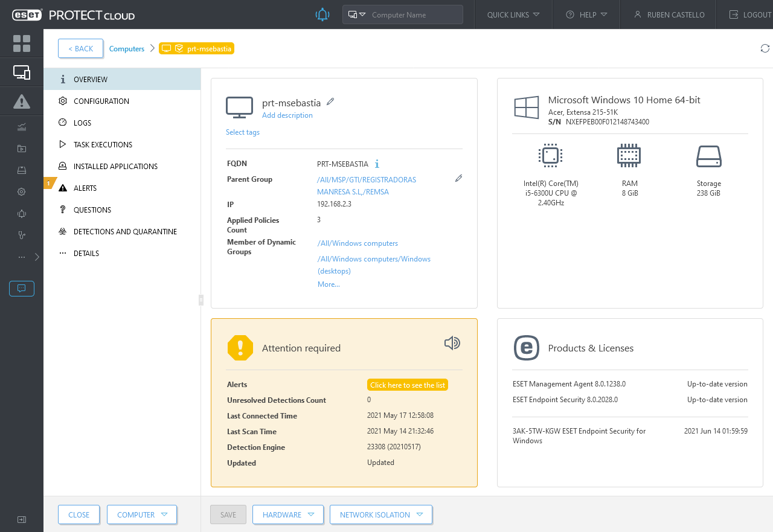Click 'Click here to see the list' button

coord(408,385)
